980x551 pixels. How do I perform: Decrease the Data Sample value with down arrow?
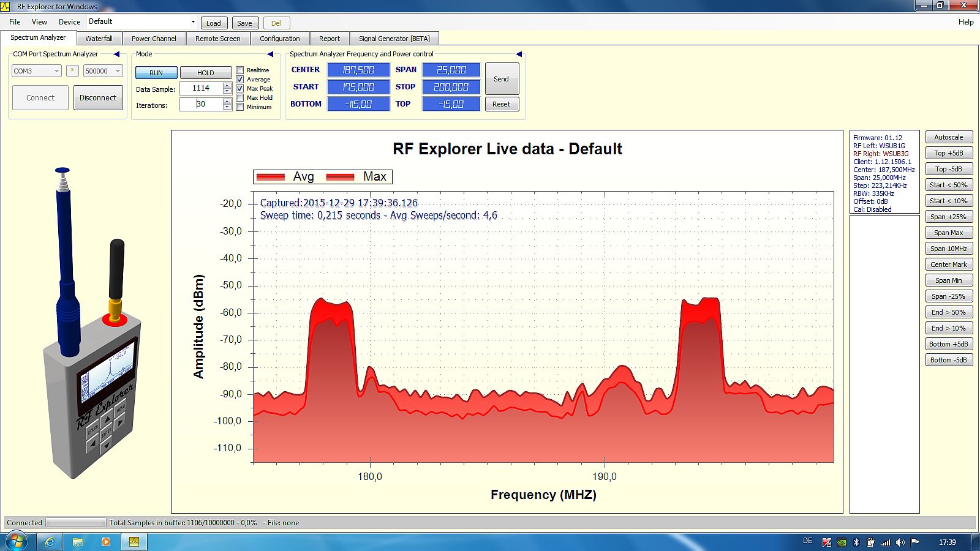pos(227,91)
